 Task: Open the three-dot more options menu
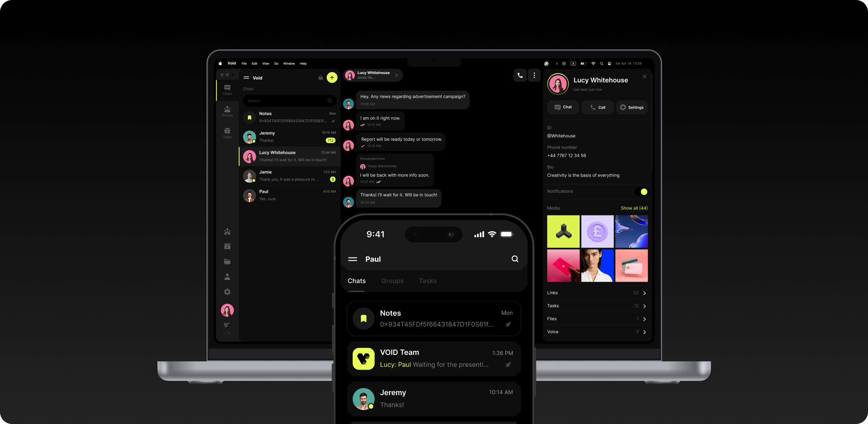pos(534,75)
